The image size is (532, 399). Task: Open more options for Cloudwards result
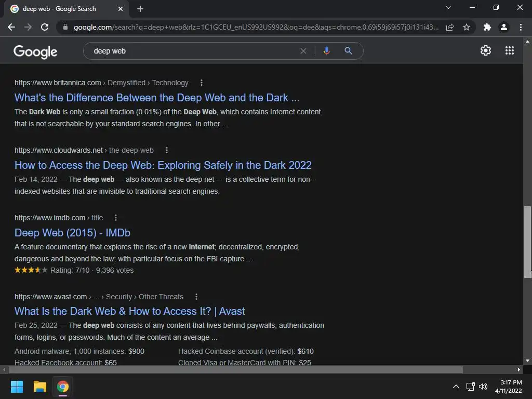[x=167, y=150]
